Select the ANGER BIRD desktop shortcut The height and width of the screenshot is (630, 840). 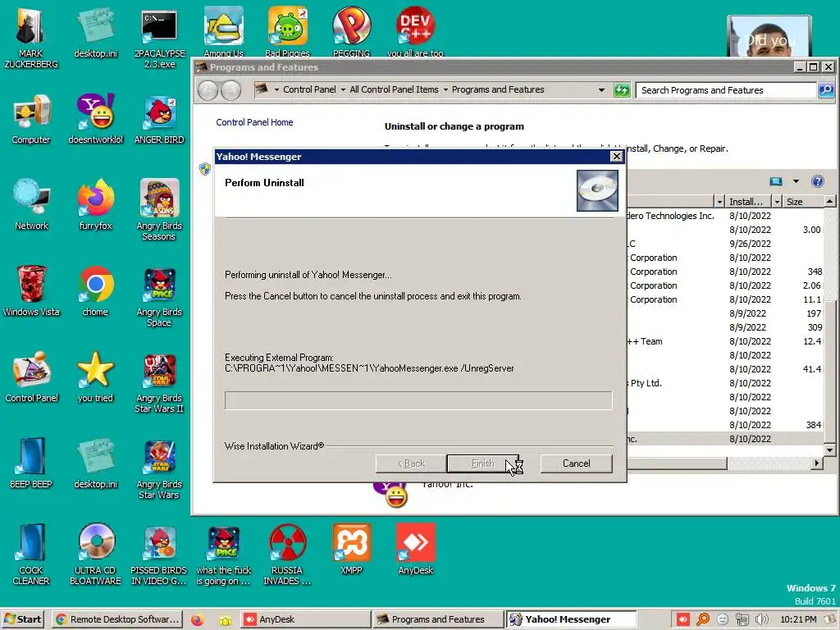(x=159, y=119)
